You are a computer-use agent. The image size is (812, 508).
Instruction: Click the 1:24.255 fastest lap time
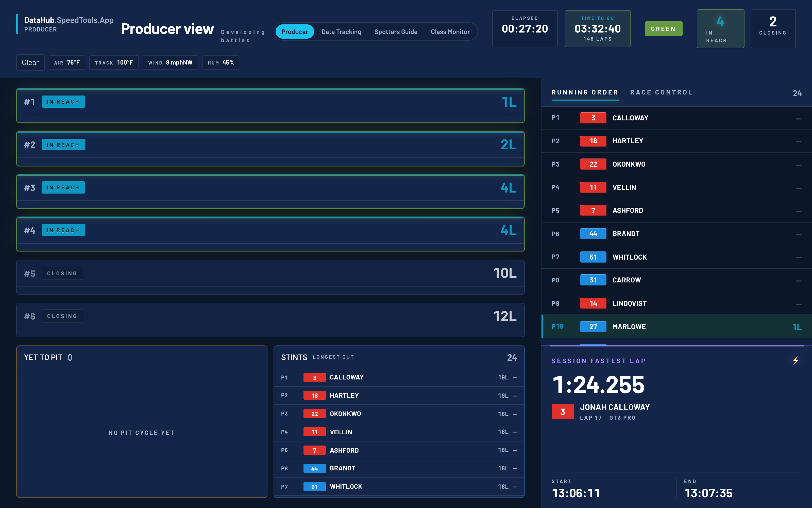598,385
